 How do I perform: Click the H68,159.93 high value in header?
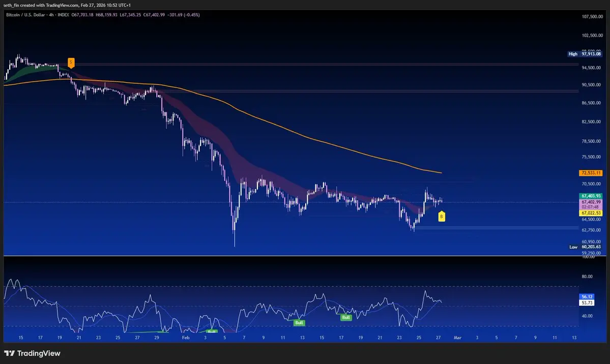tap(106, 15)
